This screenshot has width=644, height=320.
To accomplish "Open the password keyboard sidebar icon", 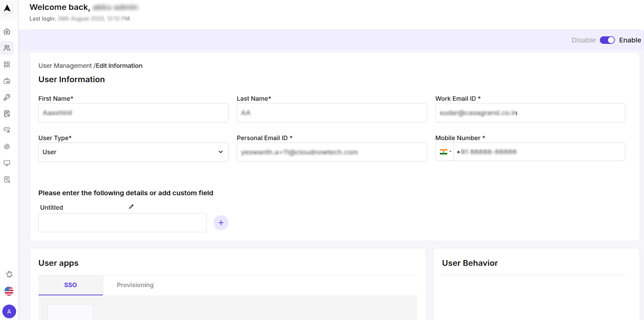I will (x=7, y=130).
